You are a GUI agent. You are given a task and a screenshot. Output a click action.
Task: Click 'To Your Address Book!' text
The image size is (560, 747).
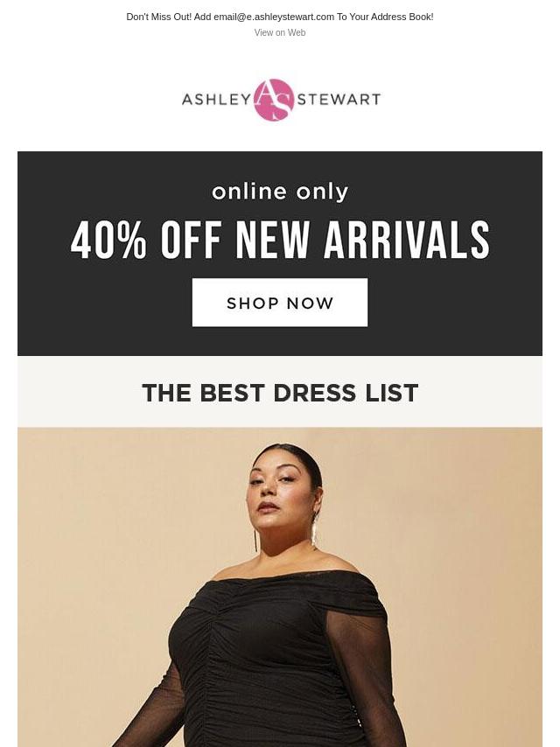385,17
